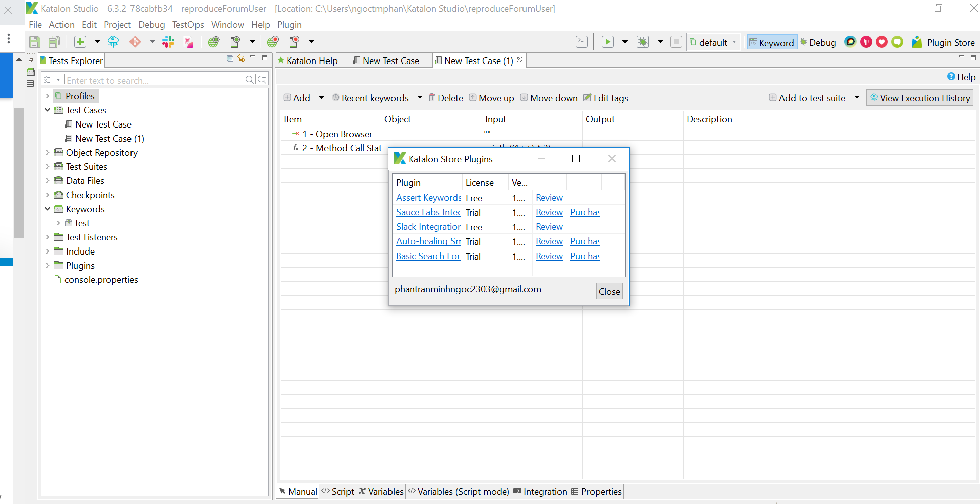This screenshot has width=980, height=504.
Task: Click the Save toolbar icon
Action: tap(35, 42)
